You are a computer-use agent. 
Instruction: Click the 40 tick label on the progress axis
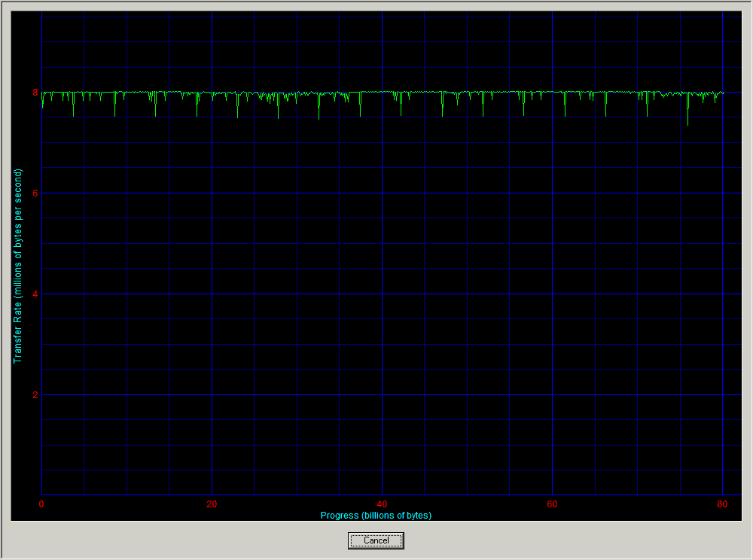pyautogui.click(x=382, y=504)
